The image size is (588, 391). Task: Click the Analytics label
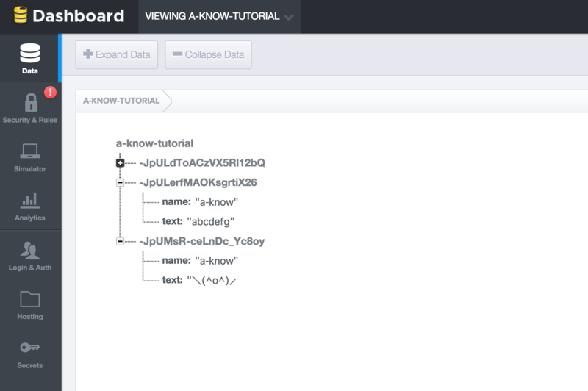(30, 218)
